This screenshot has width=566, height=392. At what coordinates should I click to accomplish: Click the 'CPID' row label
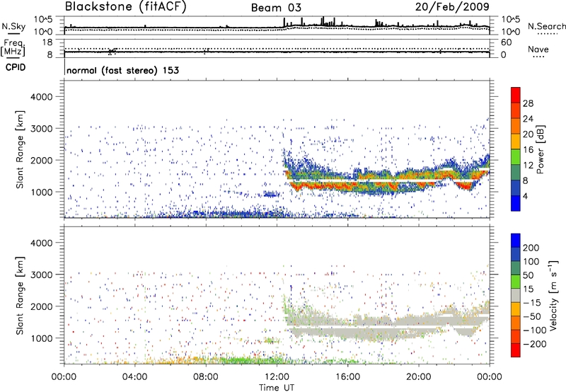pos(16,67)
